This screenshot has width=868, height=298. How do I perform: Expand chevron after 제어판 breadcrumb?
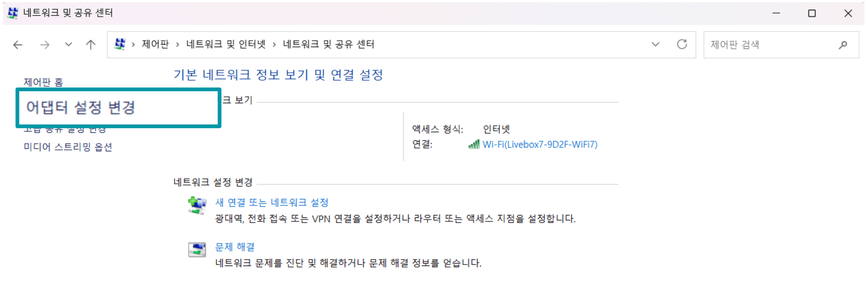pos(177,45)
